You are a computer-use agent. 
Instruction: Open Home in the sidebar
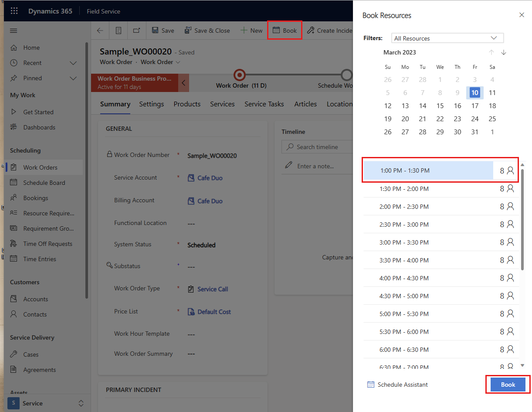click(x=31, y=48)
